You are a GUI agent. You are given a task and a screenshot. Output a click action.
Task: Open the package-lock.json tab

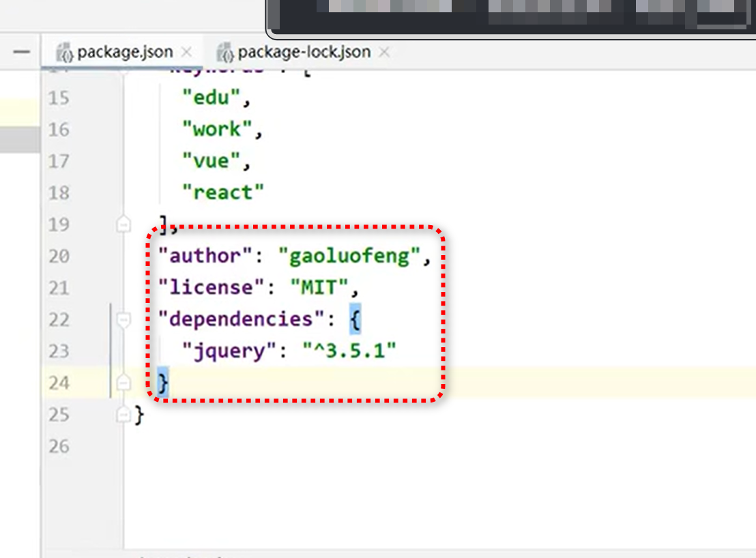304,52
